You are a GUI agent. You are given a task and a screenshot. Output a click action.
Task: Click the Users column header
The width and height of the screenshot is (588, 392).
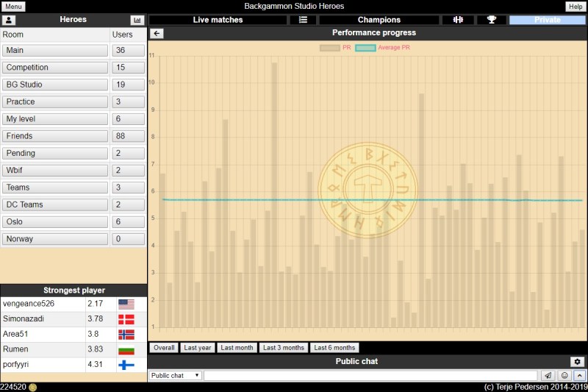point(122,35)
